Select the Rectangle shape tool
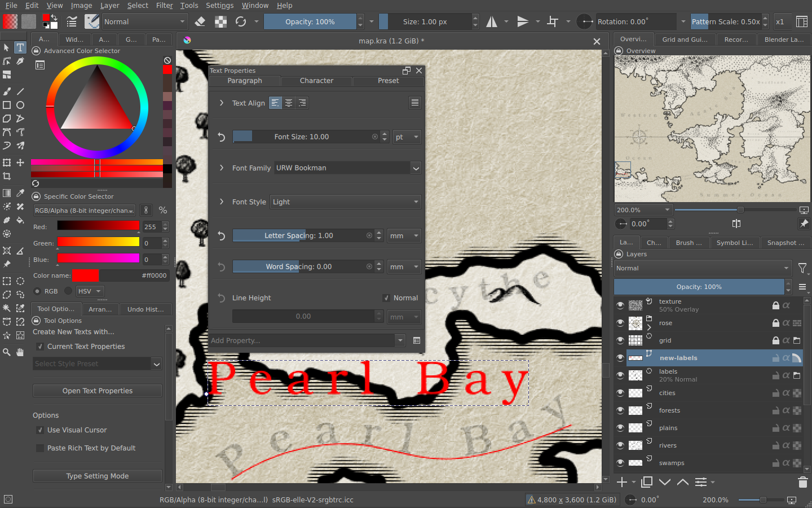The width and height of the screenshot is (812, 508). click(7, 105)
